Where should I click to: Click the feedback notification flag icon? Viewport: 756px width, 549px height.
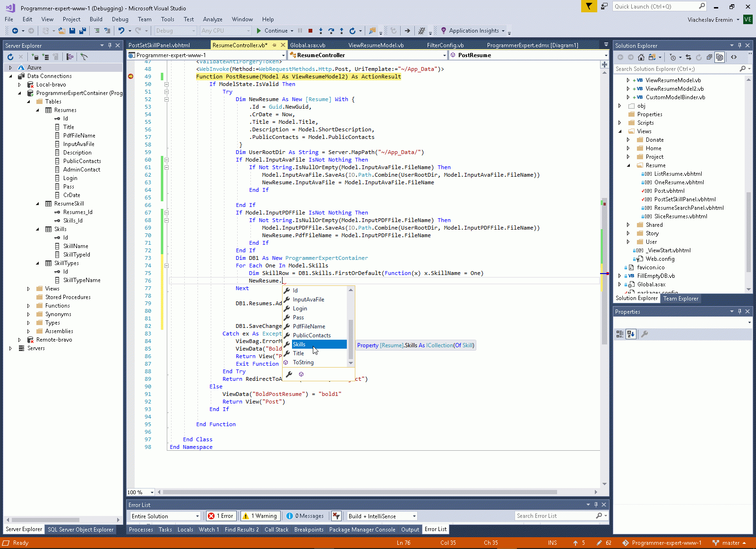pyautogui.click(x=589, y=6)
